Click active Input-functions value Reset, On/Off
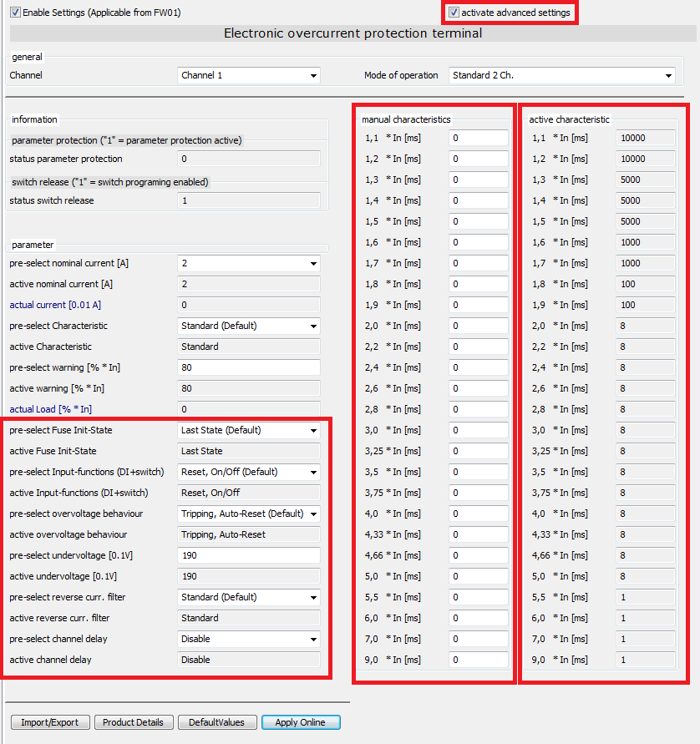 pyautogui.click(x=249, y=493)
